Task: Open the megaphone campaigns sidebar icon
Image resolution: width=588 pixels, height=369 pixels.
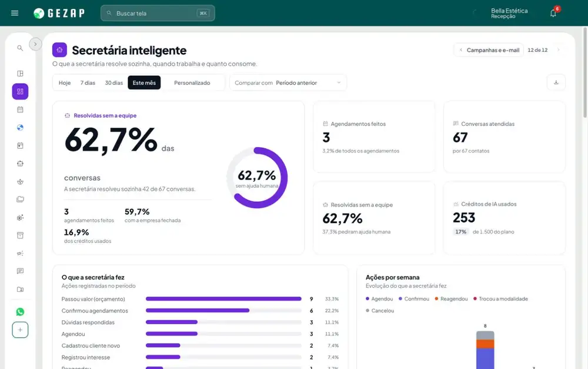Action: tap(20, 254)
